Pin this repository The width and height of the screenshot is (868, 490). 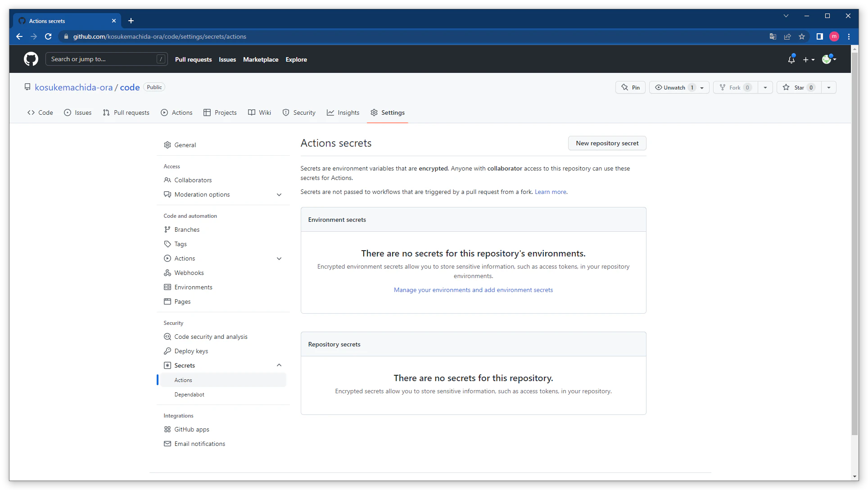coord(630,87)
